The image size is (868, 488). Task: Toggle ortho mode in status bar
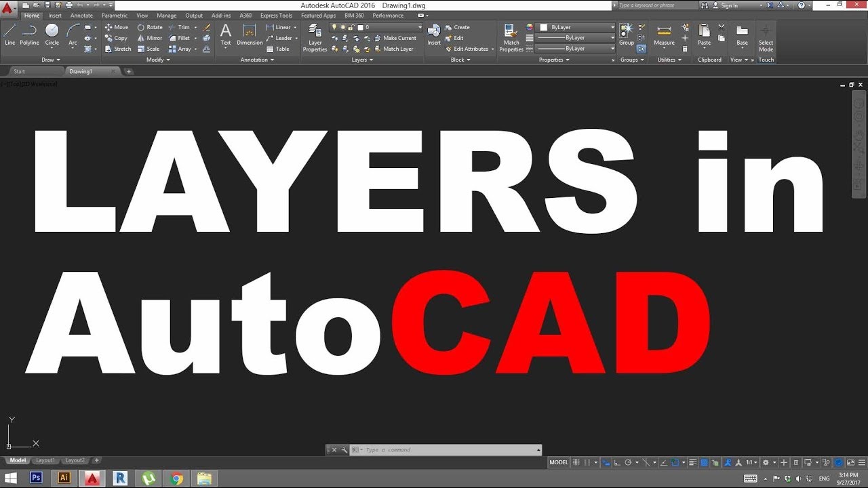tap(616, 462)
